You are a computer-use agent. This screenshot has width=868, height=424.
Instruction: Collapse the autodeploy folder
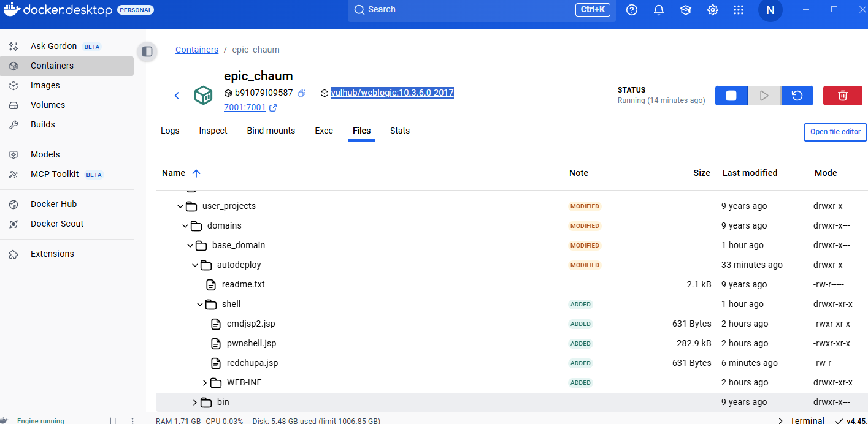[195, 265]
